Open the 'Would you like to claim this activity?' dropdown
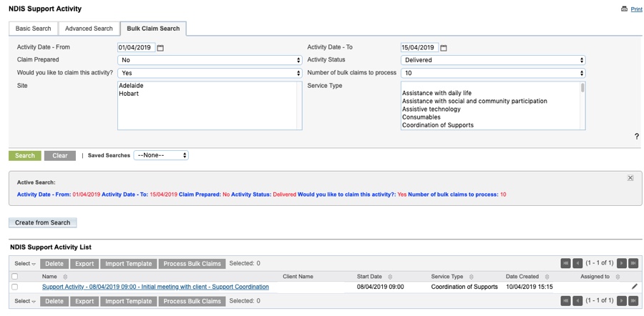The image size is (644, 316). [210, 73]
